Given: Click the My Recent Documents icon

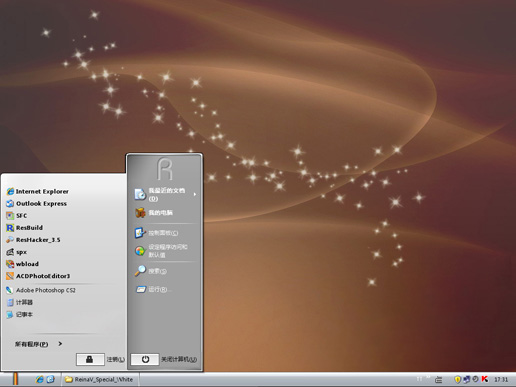Looking at the screenshot, I should tap(140, 194).
